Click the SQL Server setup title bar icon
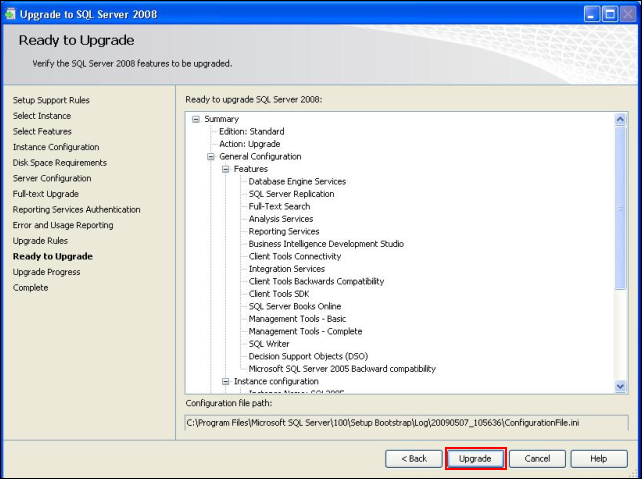Viewport: 642px width, 479px height. 12,12
